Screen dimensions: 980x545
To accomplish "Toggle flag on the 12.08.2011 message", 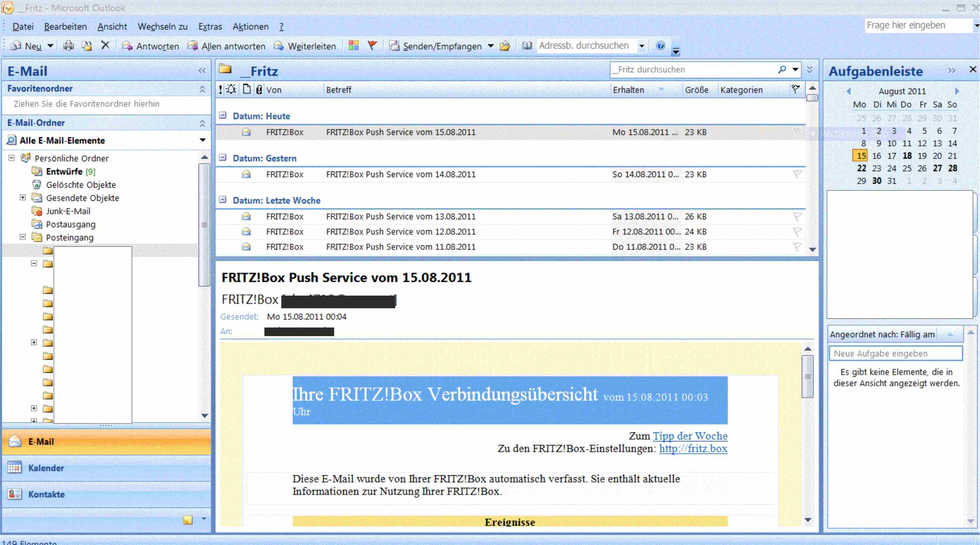I will [x=797, y=232].
